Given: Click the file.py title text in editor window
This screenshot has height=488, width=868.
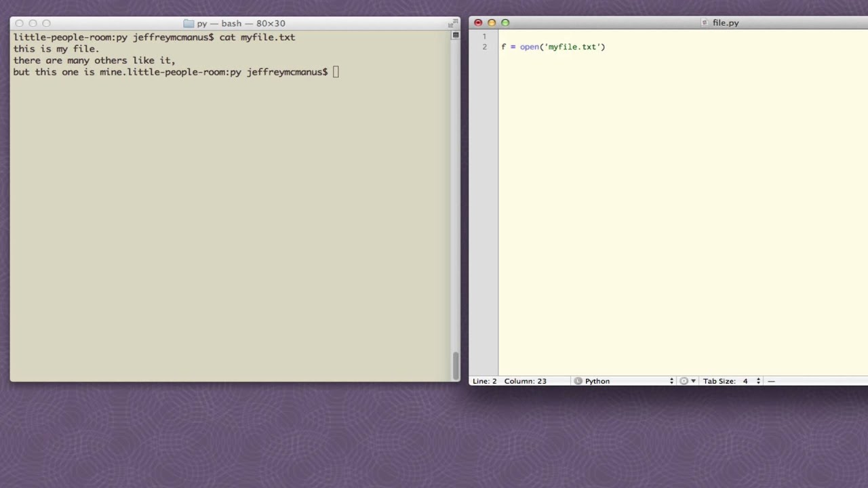Looking at the screenshot, I should [726, 22].
